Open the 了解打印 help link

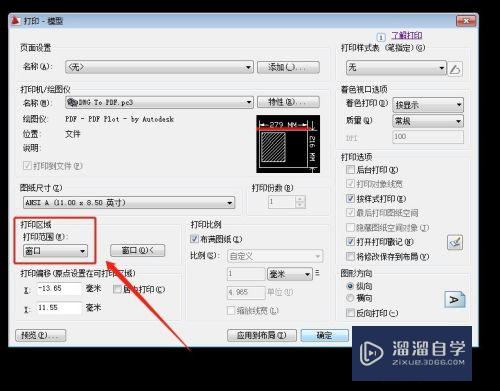pyautogui.click(x=407, y=35)
